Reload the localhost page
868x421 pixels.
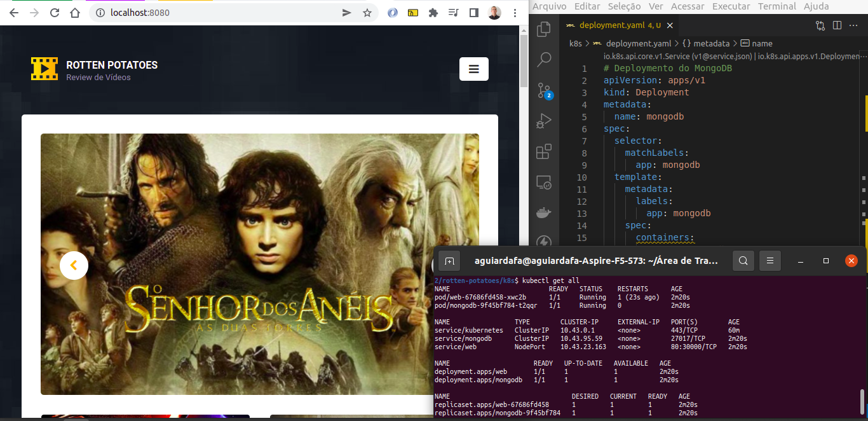pyautogui.click(x=55, y=13)
